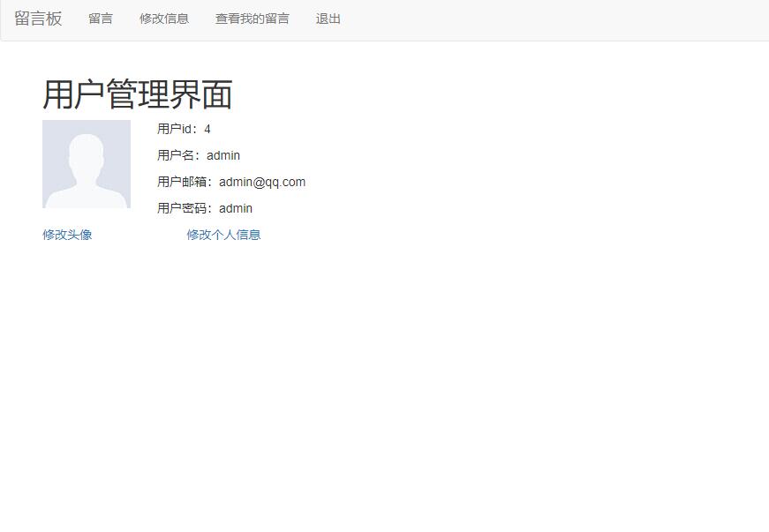Click the default avatar placeholder image
Viewport: 769px width, 532px height.
[x=86, y=163]
